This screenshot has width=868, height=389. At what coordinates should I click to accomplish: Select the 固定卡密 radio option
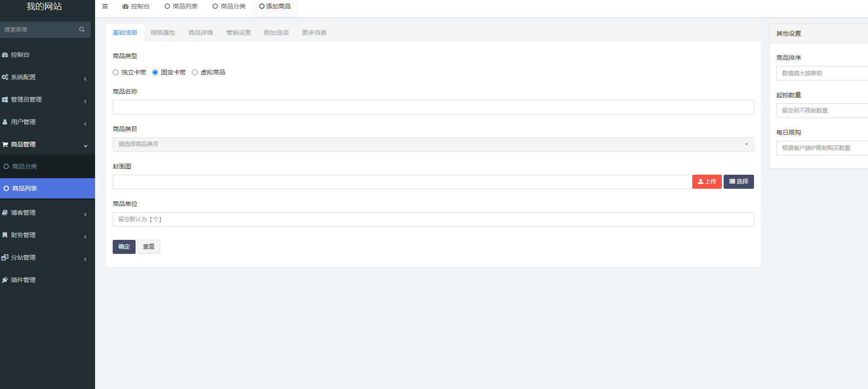coord(155,73)
